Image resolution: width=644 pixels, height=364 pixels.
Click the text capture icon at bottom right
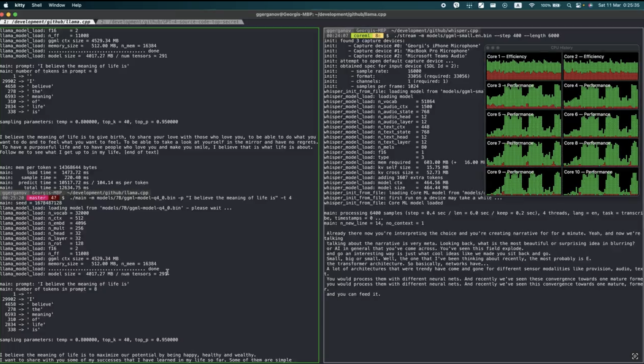coord(635,356)
